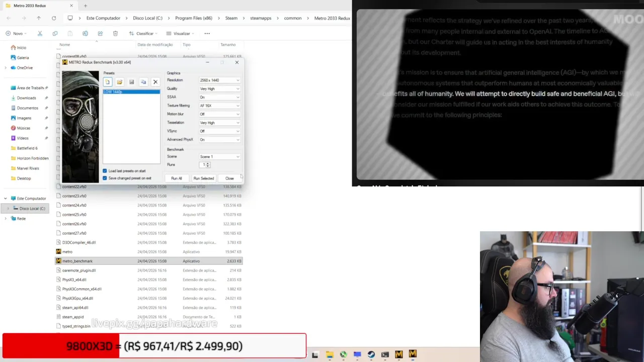The width and height of the screenshot is (644, 362).
Task: Open the Visualizar view menu
Action: pos(181,34)
